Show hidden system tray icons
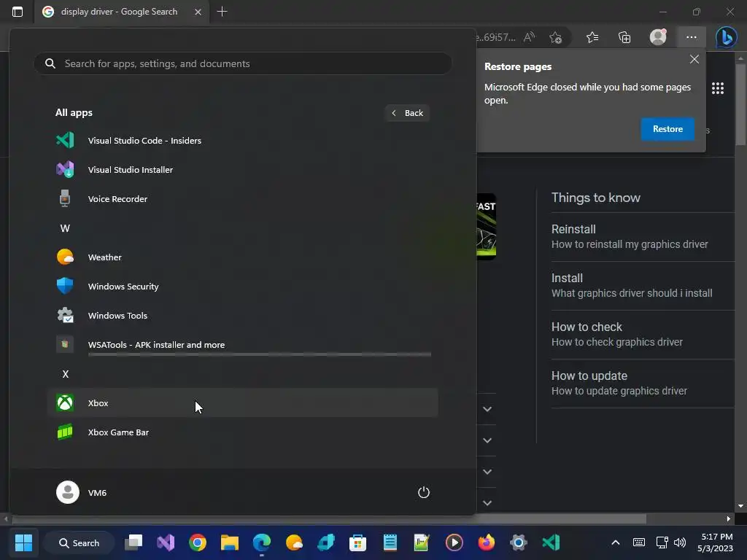 pos(616,542)
